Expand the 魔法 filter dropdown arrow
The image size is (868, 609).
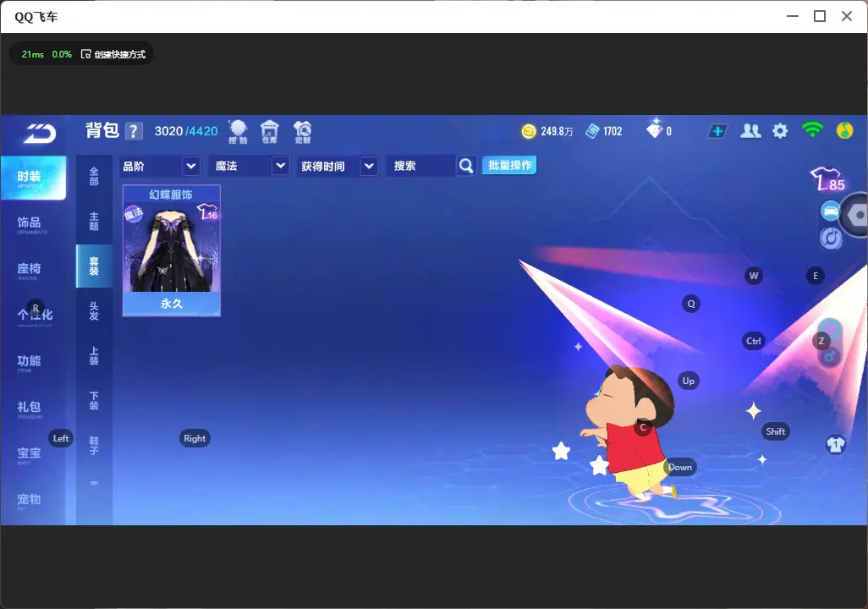tap(281, 166)
